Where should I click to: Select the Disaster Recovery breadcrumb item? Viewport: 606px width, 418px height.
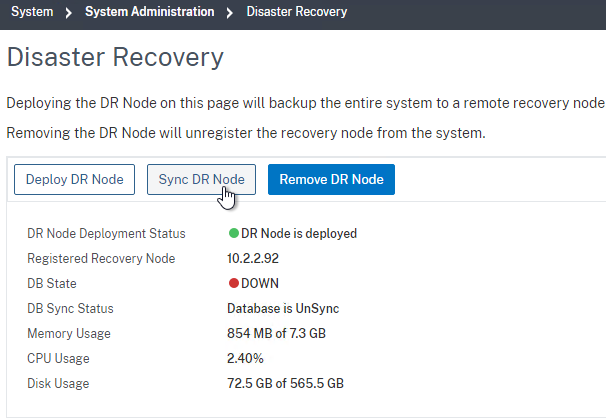coord(297,12)
